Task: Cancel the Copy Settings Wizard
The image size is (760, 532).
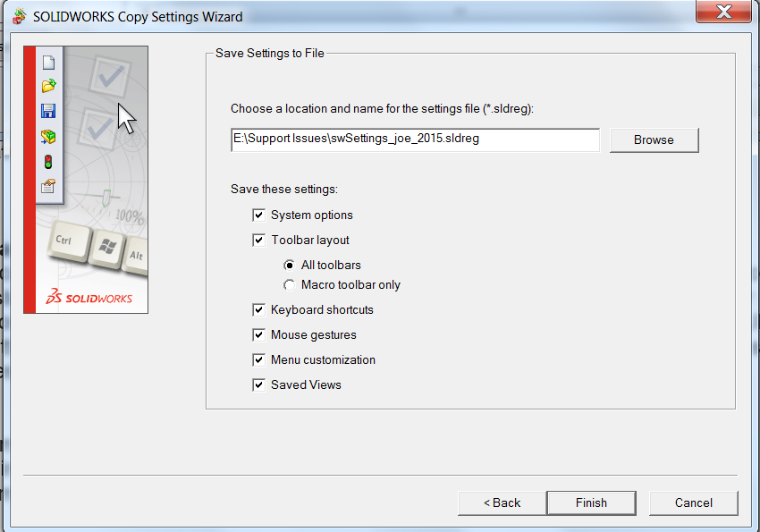Action: [x=694, y=502]
